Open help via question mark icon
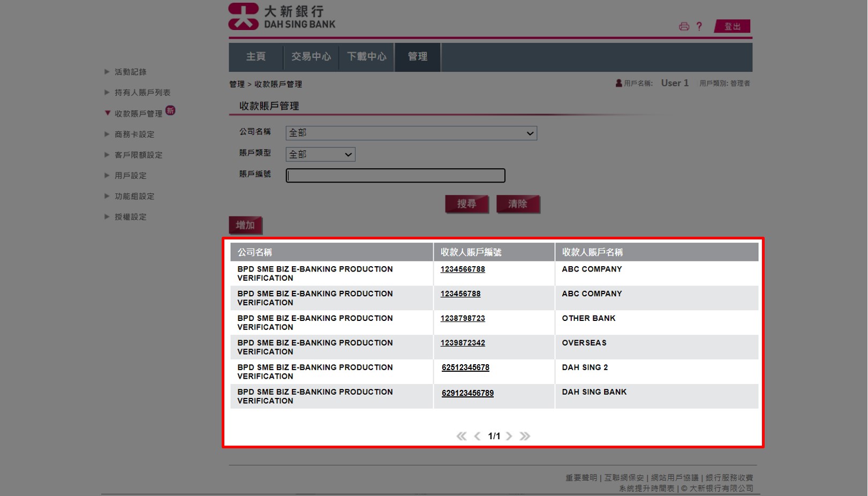This screenshot has width=868, height=496. pyautogui.click(x=699, y=26)
